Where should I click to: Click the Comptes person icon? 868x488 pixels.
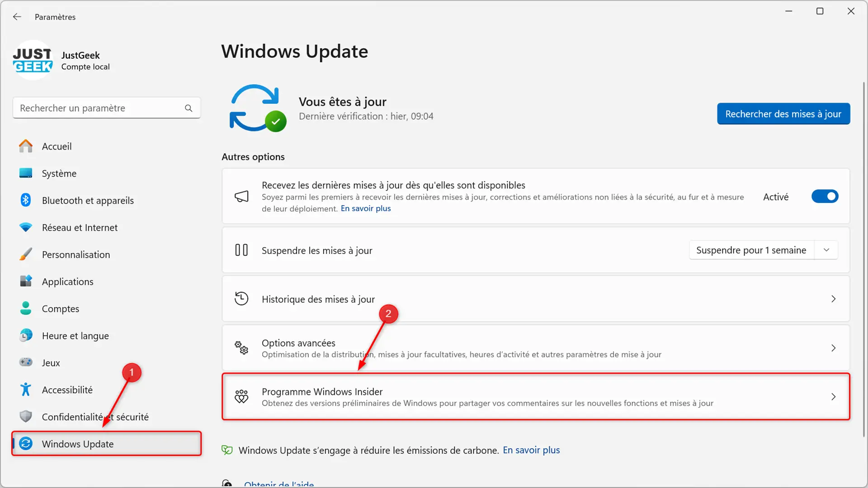[x=26, y=308]
